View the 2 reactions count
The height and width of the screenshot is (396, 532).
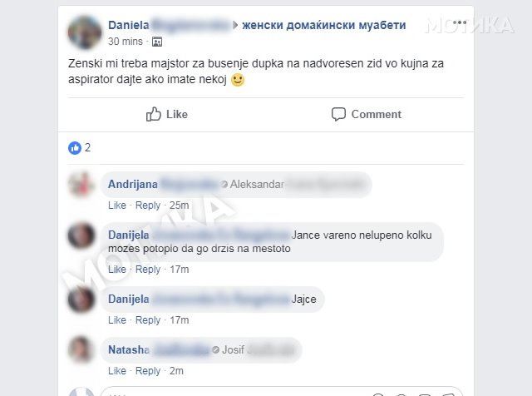coord(87,148)
